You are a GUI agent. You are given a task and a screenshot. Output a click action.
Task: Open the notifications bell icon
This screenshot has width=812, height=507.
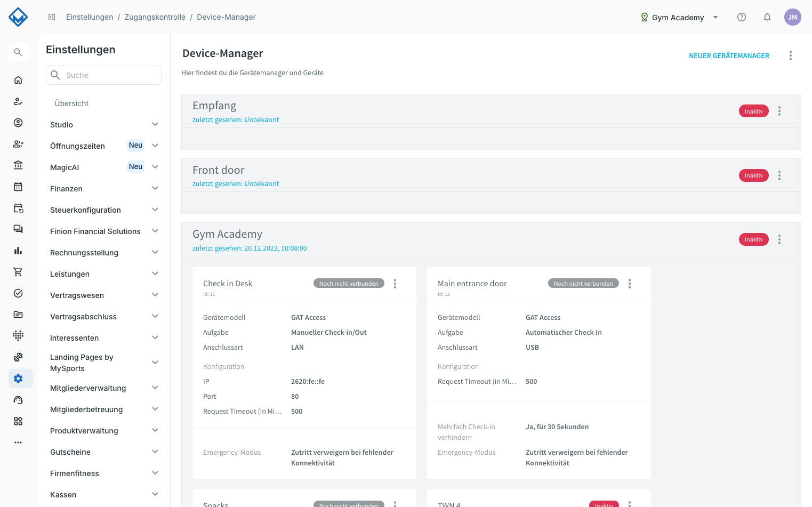pyautogui.click(x=767, y=17)
